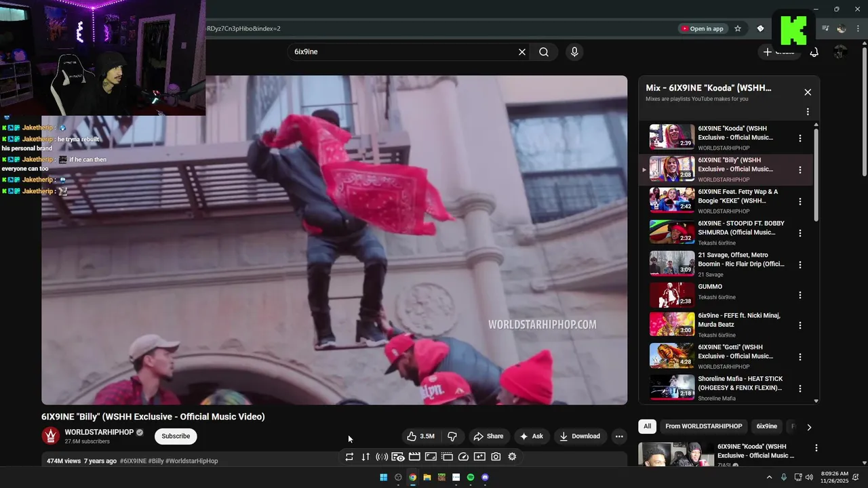Open the WORLDSTARHIPHOP channel avatar
This screenshot has height=488, width=868.
point(51,436)
